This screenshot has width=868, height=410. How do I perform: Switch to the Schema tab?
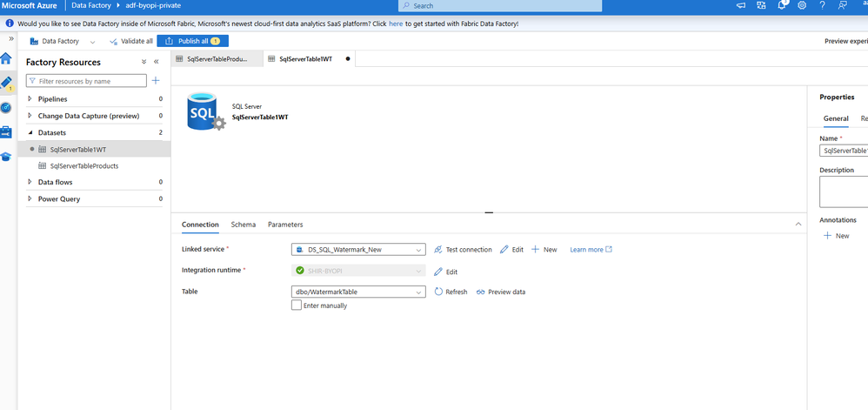pyautogui.click(x=244, y=225)
